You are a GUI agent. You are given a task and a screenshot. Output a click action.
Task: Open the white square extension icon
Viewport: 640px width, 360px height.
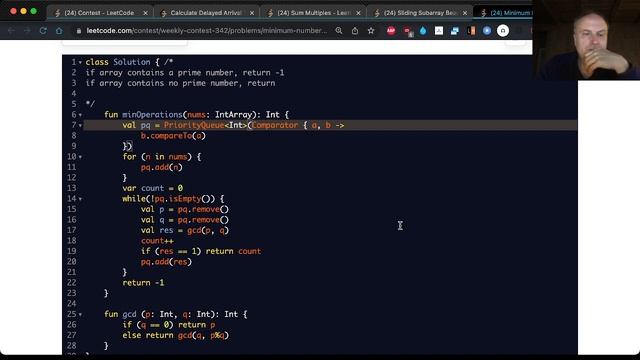coord(439,31)
